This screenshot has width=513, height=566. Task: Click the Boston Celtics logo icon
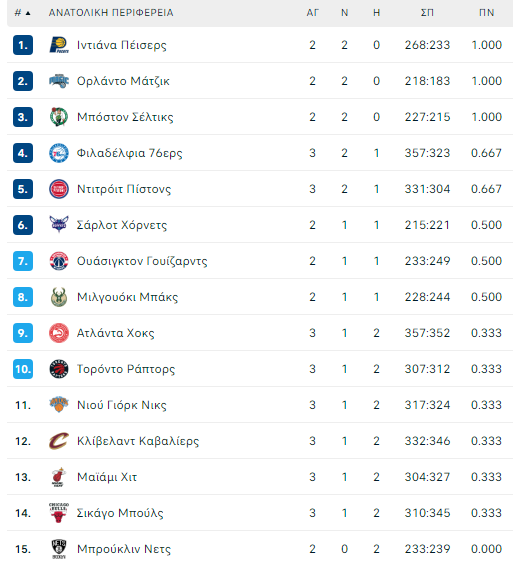(59, 117)
